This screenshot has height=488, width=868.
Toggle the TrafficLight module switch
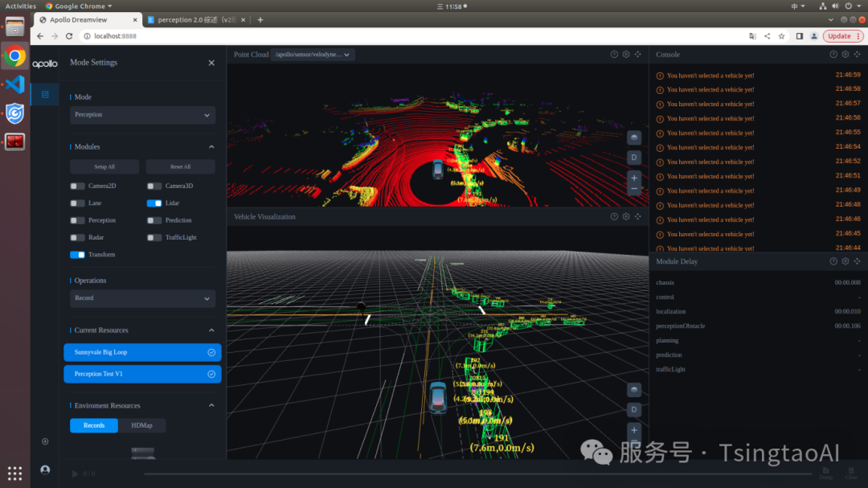pos(154,238)
